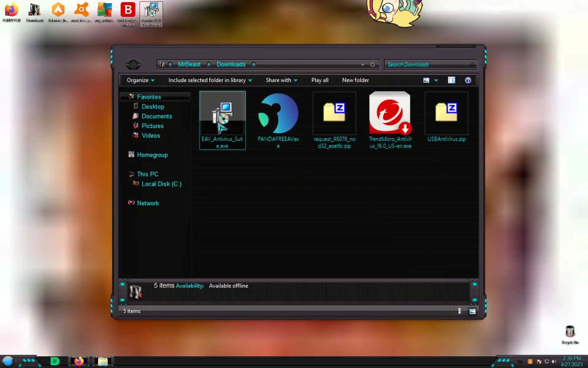Open the change view options dropdown arrow

tap(436, 80)
